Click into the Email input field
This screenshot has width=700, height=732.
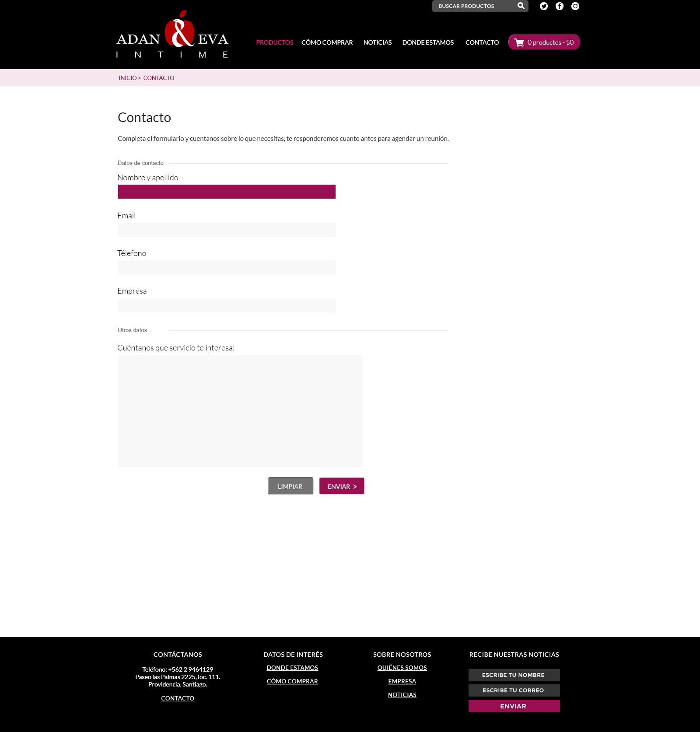(227, 230)
